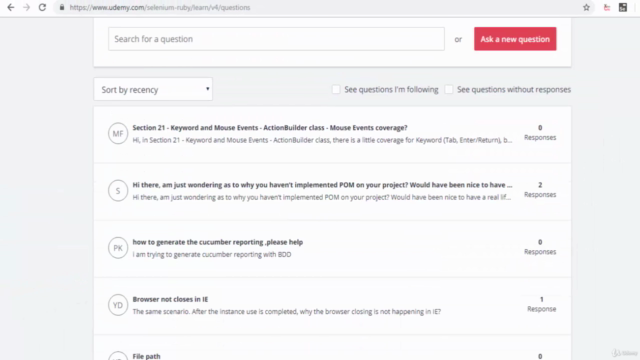The width and height of the screenshot is (640, 360).
Task: Click the padlock site security icon
Action: tap(62, 7)
